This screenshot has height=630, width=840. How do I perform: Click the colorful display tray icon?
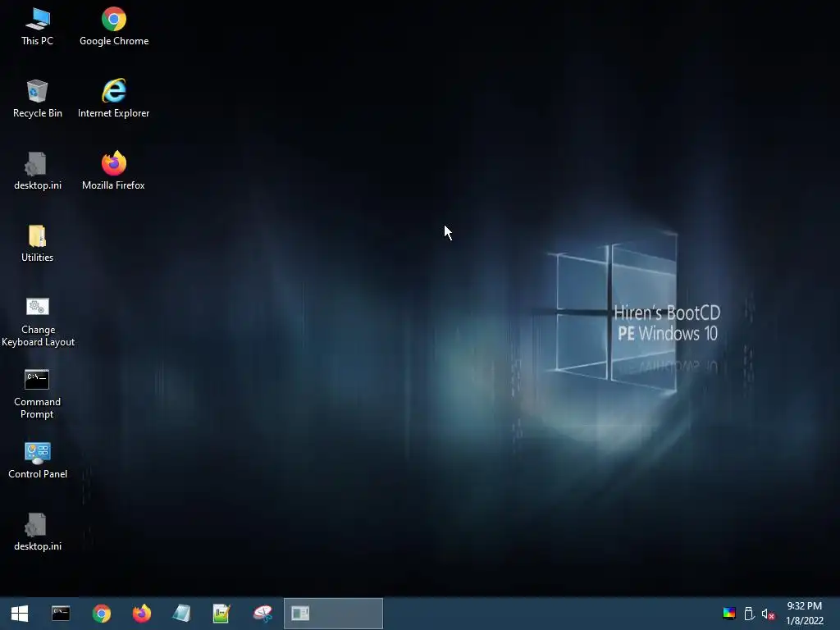[x=729, y=614]
